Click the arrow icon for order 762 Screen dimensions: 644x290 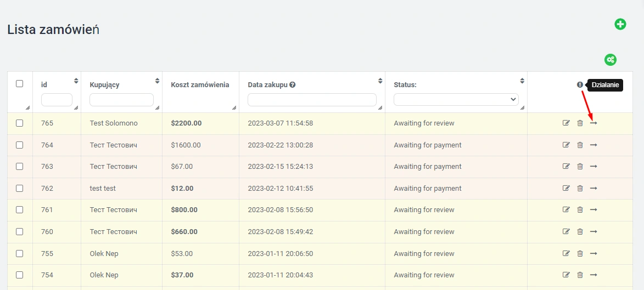pyautogui.click(x=593, y=189)
